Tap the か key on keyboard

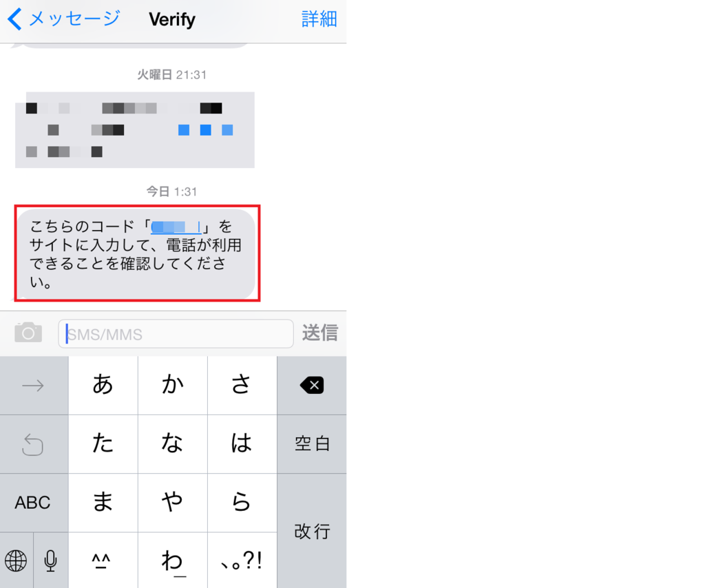(173, 386)
